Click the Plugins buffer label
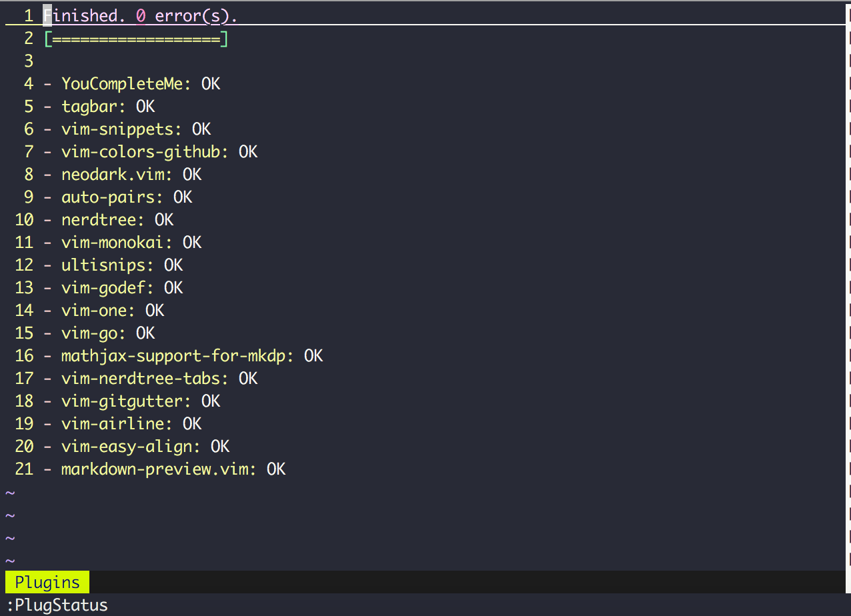The image size is (851, 616). click(47, 581)
